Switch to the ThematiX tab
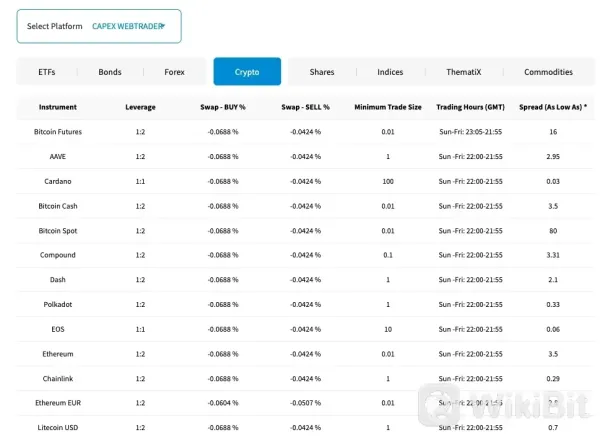Viewport: 600px width, 440px height. (463, 72)
